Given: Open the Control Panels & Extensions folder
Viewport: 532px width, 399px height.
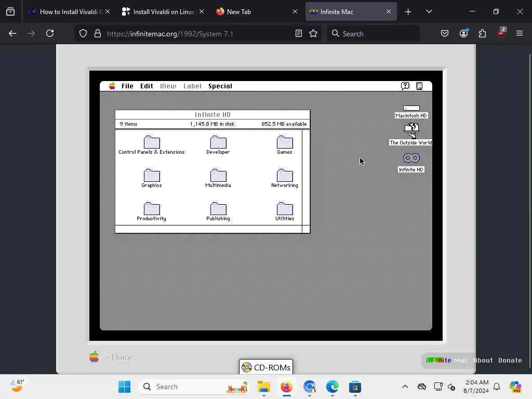Looking at the screenshot, I should (x=152, y=142).
